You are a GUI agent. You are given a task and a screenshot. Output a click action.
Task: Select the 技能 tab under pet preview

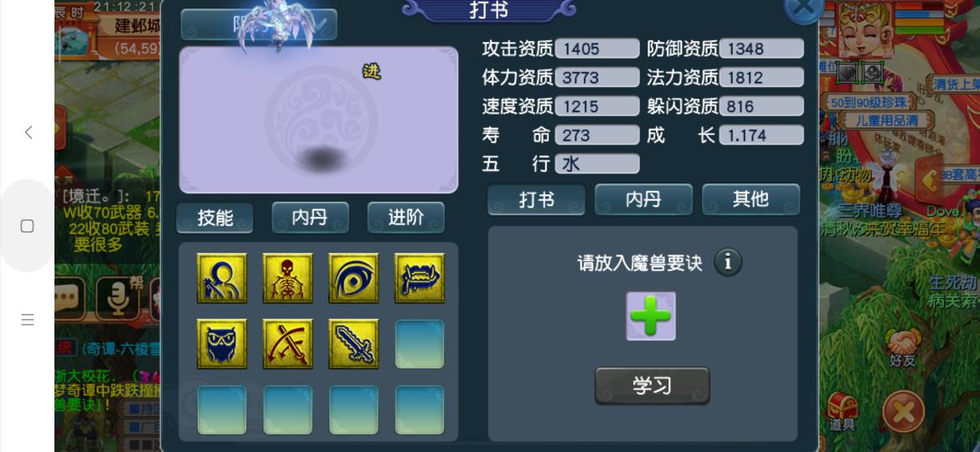pos(215,218)
